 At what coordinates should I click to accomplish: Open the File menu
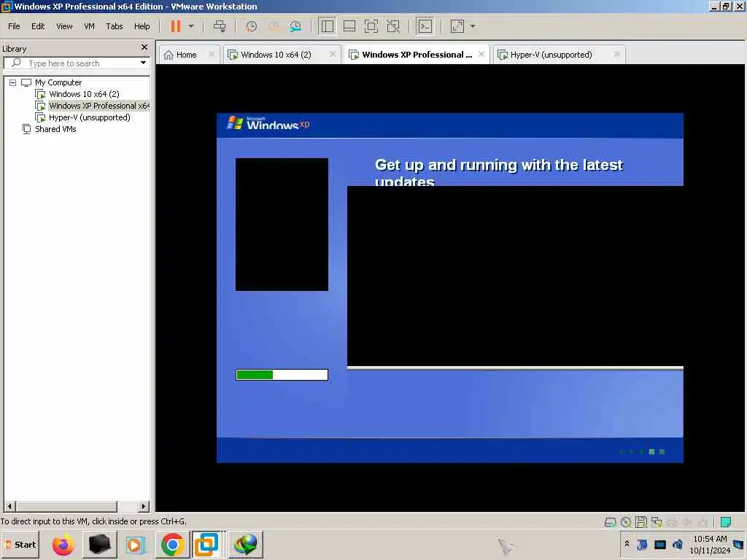[14, 26]
